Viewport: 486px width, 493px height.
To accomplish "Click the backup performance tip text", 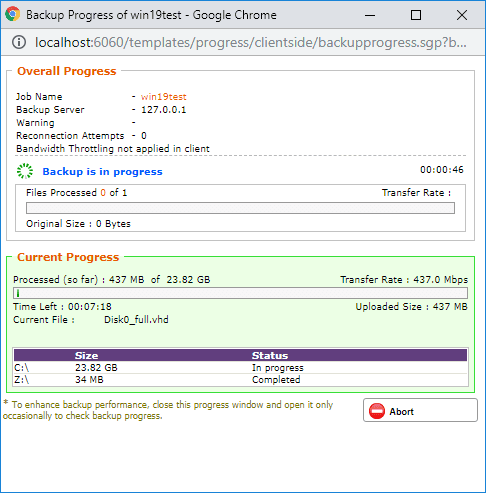I will coord(168,410).
